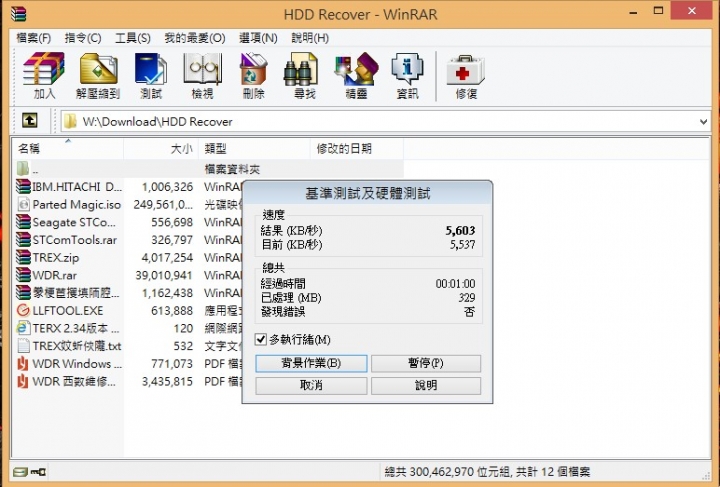Image resolution: width=720 pixels, height=487 pixels.
Task: Click the key icon in the status bar
Action: 38,472
